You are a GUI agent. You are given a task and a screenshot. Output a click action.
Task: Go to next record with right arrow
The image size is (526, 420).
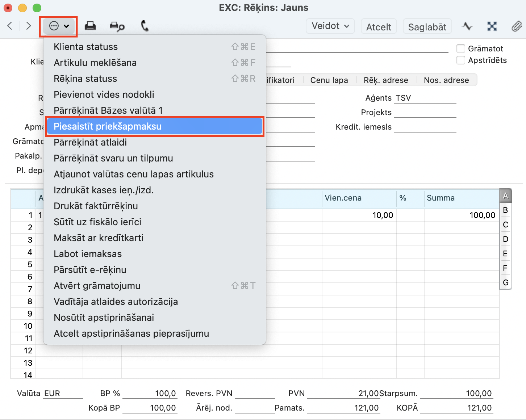click(x=28, y=26)
